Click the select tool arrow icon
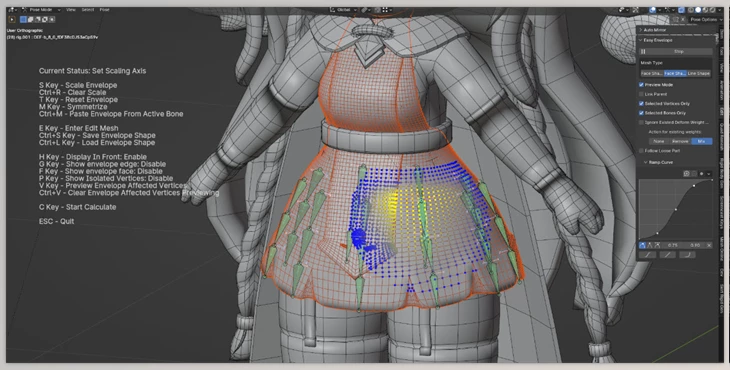Screen dimensions: 730x370 tap(12, 20)
